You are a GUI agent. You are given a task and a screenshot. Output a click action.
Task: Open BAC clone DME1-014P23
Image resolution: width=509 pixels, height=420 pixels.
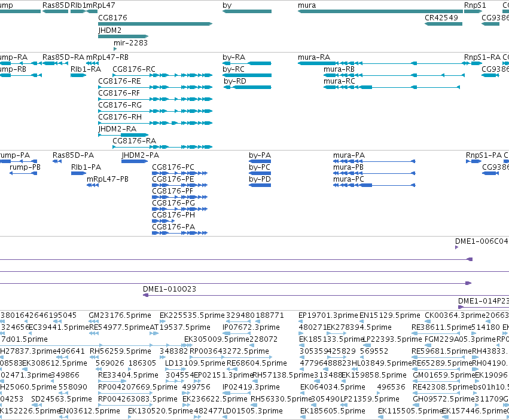[483, 307]
